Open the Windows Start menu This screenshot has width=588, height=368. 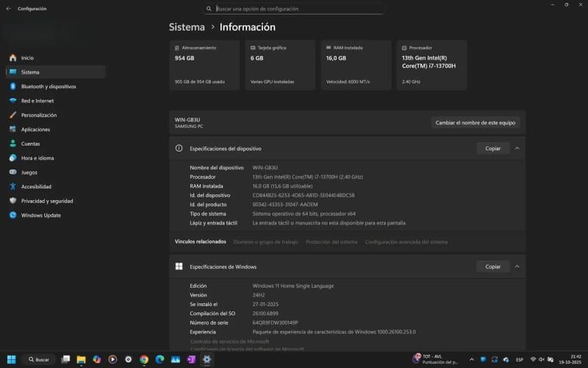tap(12, 359)
